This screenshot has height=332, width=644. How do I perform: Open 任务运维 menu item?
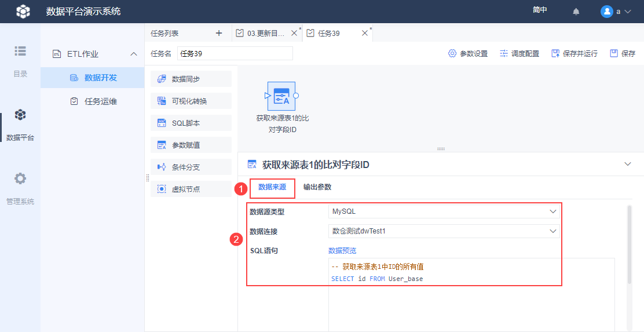coord(93,101)
